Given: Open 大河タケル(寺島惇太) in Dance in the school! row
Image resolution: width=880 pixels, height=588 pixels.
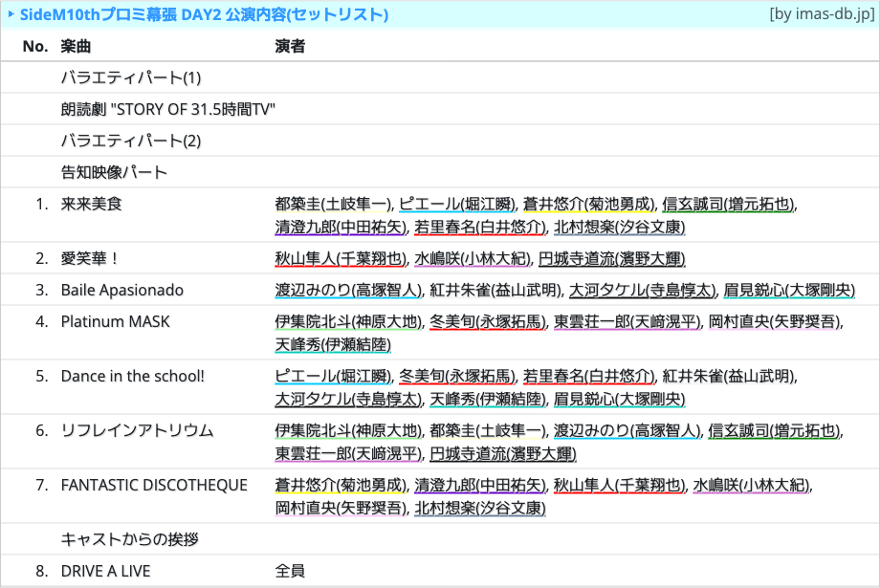Looking at the screenshot, I should (x=348, y=399).
